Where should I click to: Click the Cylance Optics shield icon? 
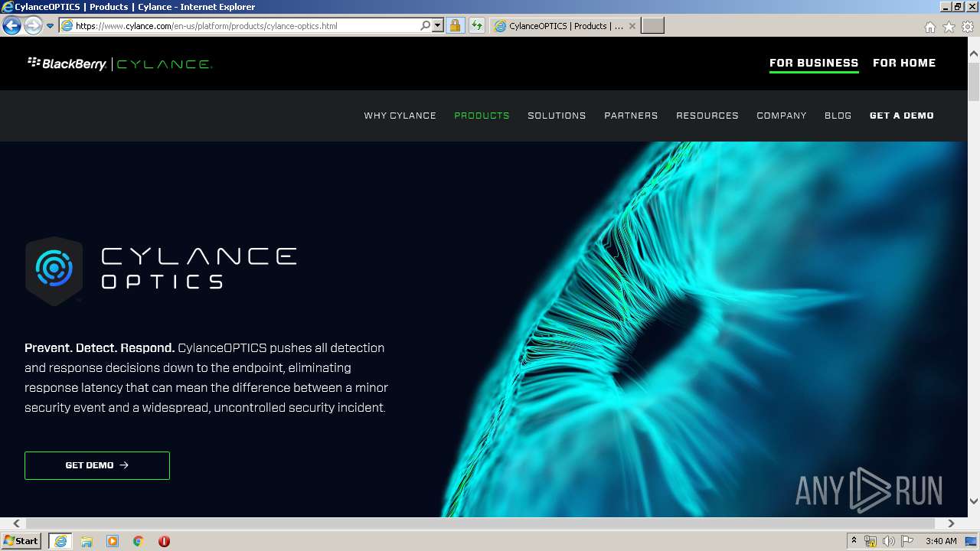pos(54,270)
